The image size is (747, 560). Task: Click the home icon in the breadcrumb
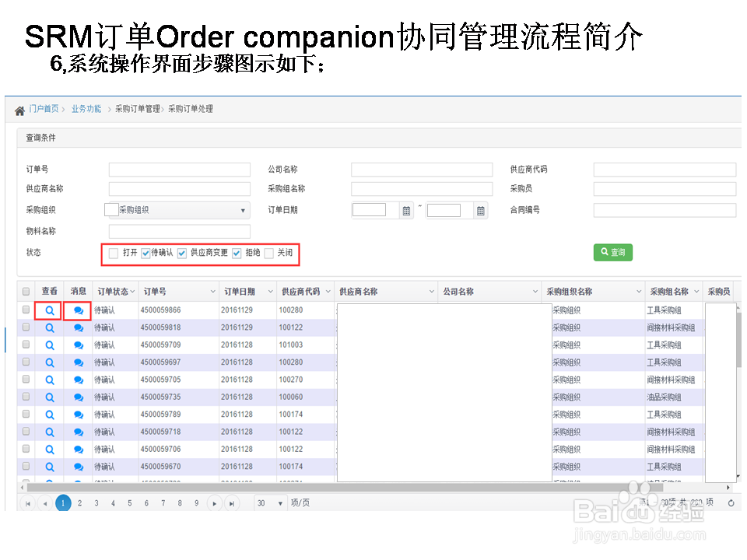click(19, 110)
